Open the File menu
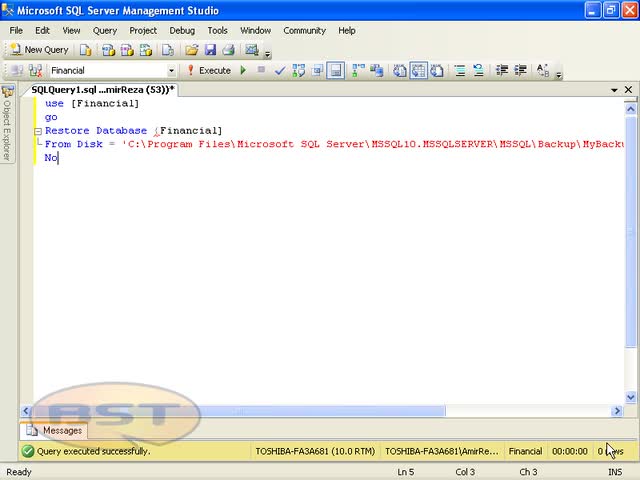This screenshot has height=480, width=640. (16, 31)
